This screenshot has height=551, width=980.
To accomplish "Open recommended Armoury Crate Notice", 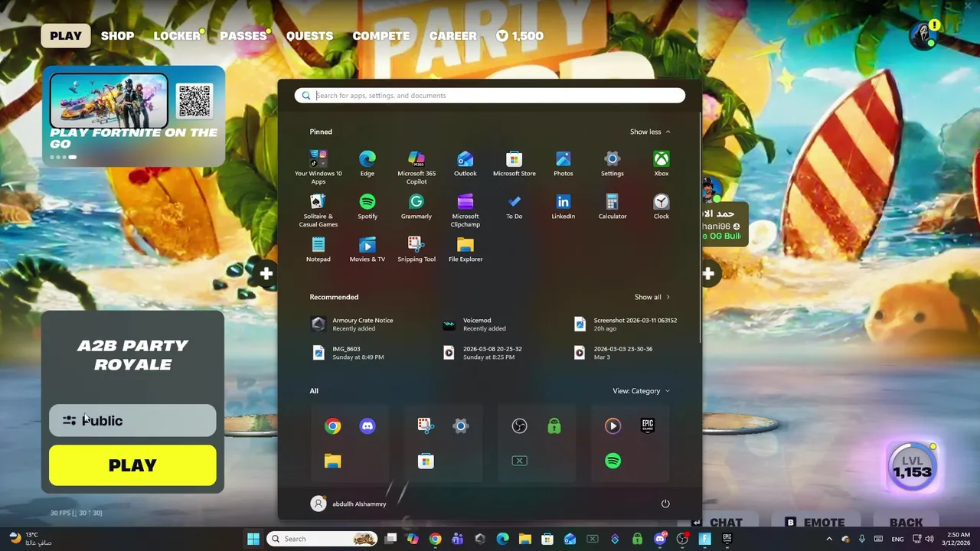I will [x=352, y=324].
